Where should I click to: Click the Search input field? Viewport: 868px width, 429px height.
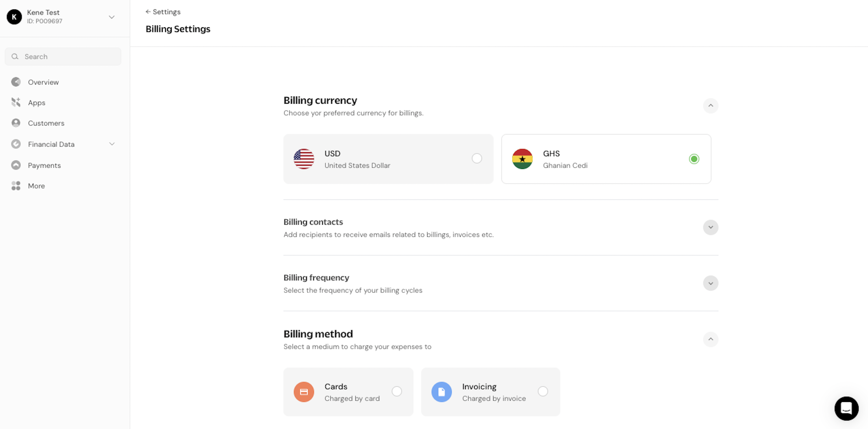[63, 57]
